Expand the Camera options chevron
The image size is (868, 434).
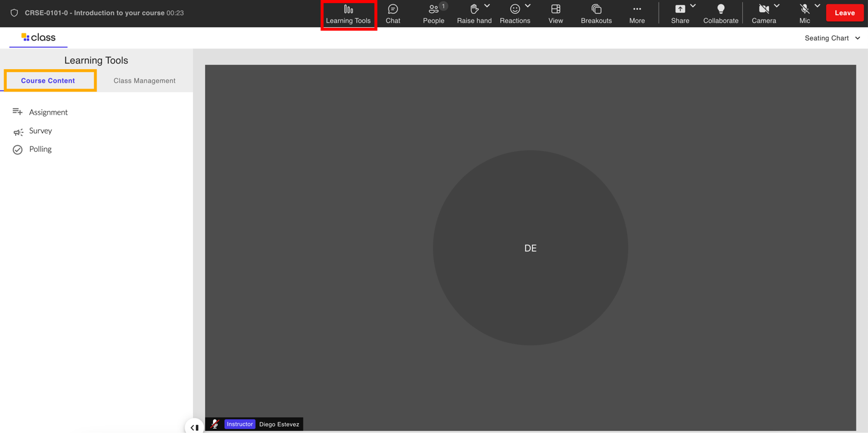pos(777,6)
